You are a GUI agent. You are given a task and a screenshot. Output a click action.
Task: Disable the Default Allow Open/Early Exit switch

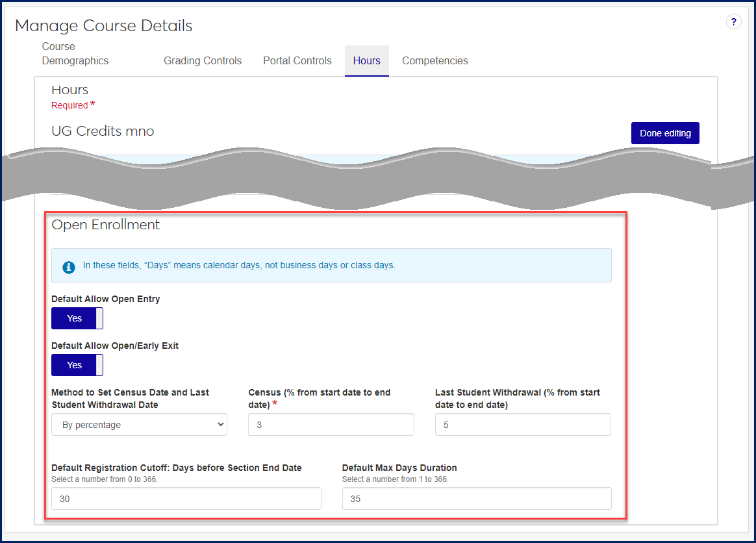pos(77,365)
